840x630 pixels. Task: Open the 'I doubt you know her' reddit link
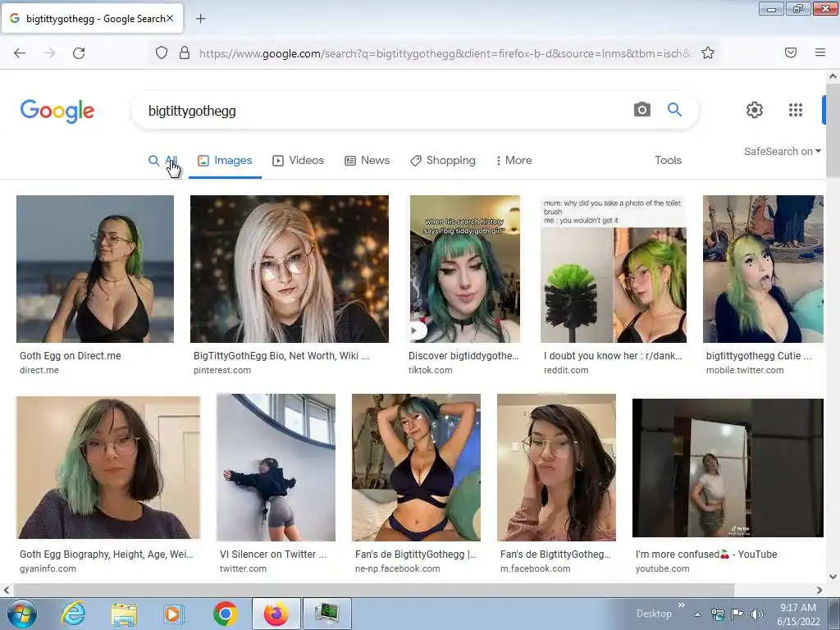pos(613,356)
